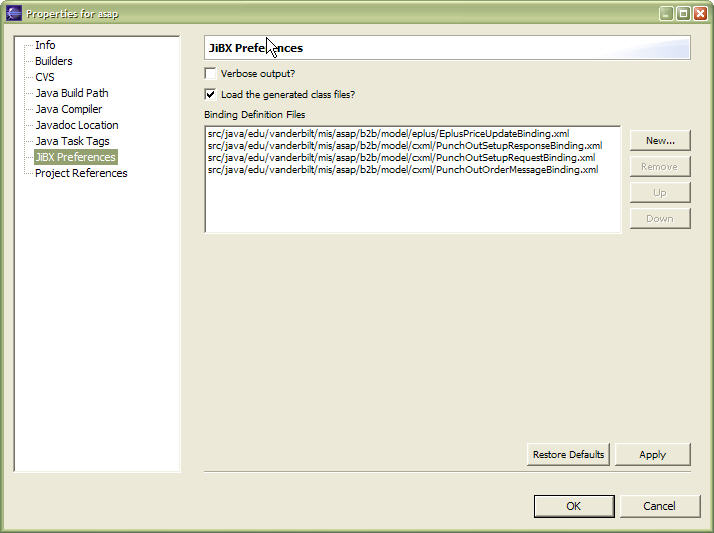Viewport: 714px width, 533px height.
Task: Open the Builders properties page
Action: [54, 61]
